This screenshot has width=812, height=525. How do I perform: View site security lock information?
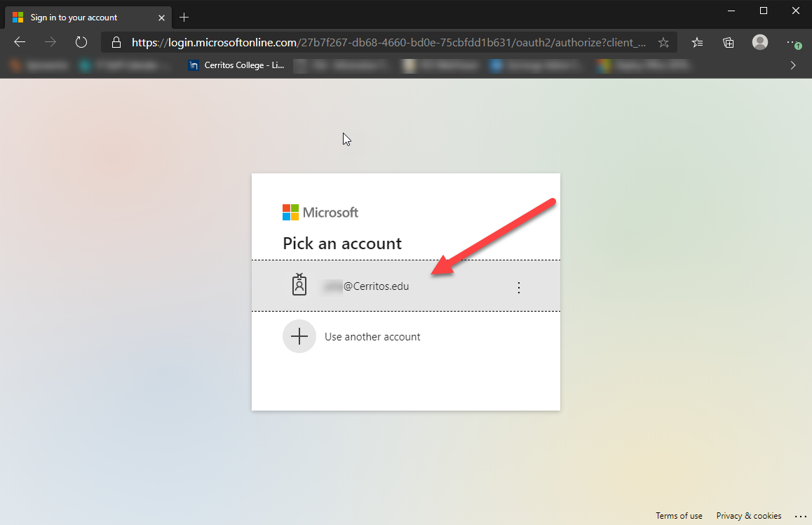[x=116, y=43]
